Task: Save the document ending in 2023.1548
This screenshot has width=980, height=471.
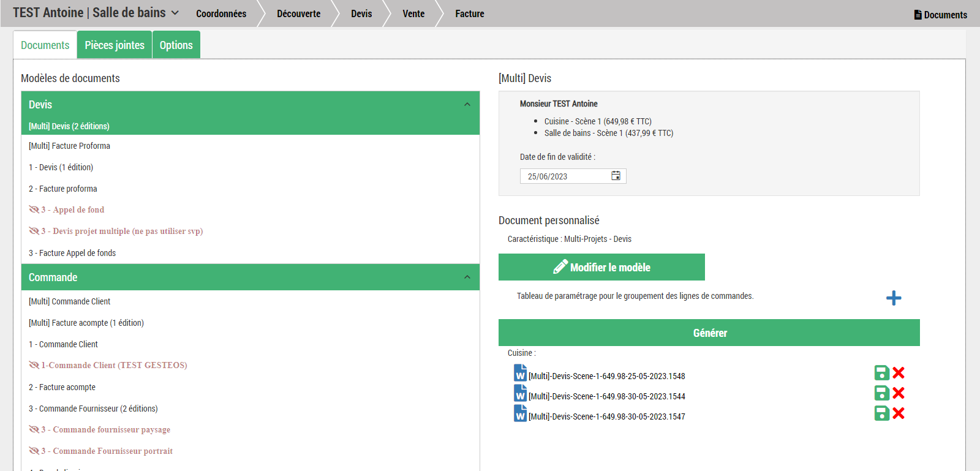Action: (x=881, y=373)
